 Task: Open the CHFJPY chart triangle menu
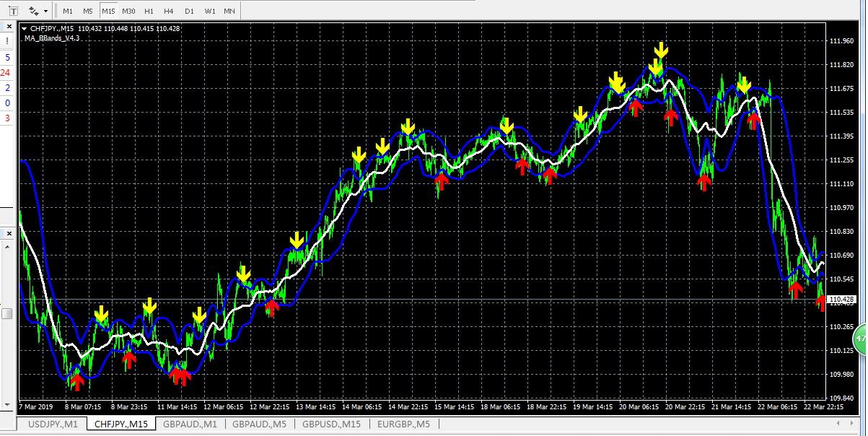[x=25, y=29]
